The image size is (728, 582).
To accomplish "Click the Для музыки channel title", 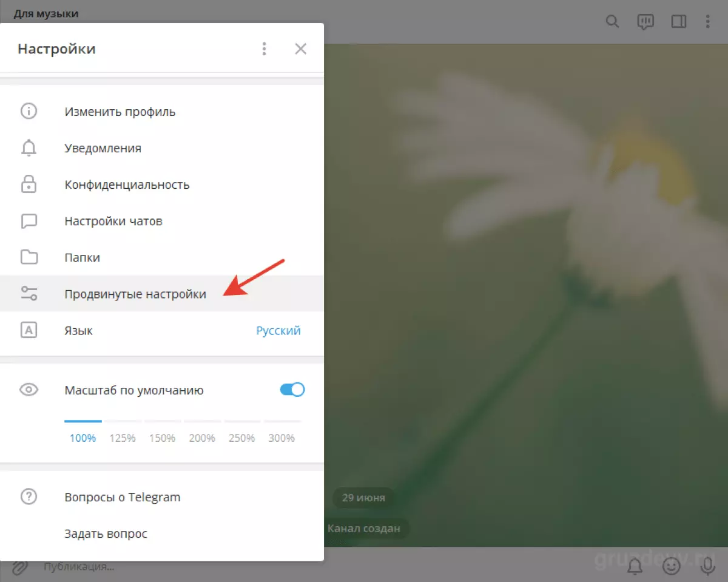I will (46, 13).
